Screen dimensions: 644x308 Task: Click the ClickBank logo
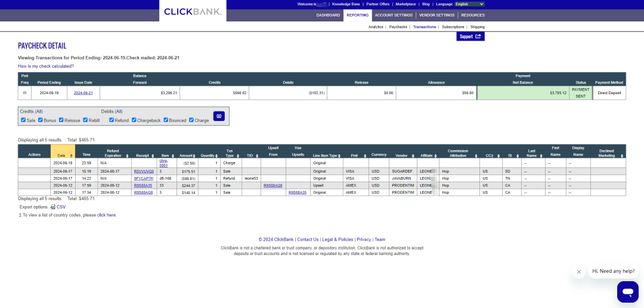click(193, 11)
